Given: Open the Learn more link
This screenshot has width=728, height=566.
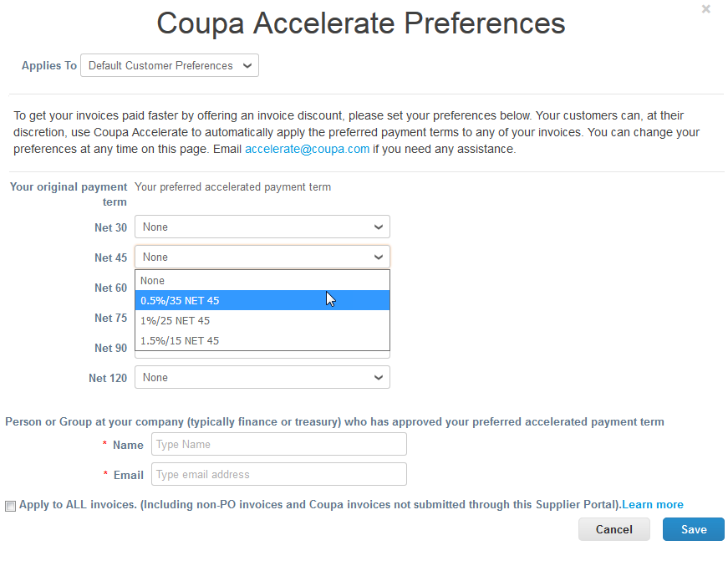Looking at the screenshot, I should click(x=652, y=504).
